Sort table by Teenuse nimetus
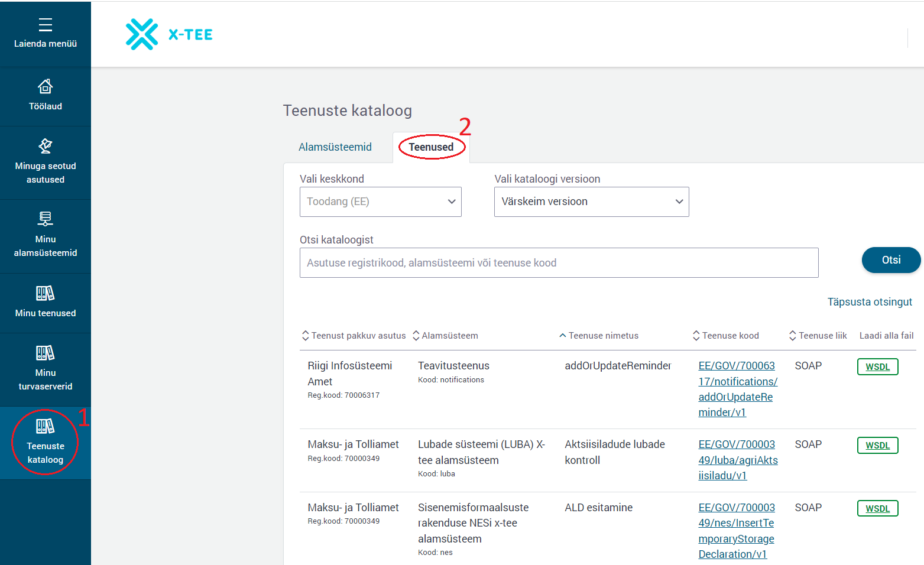 598,336
